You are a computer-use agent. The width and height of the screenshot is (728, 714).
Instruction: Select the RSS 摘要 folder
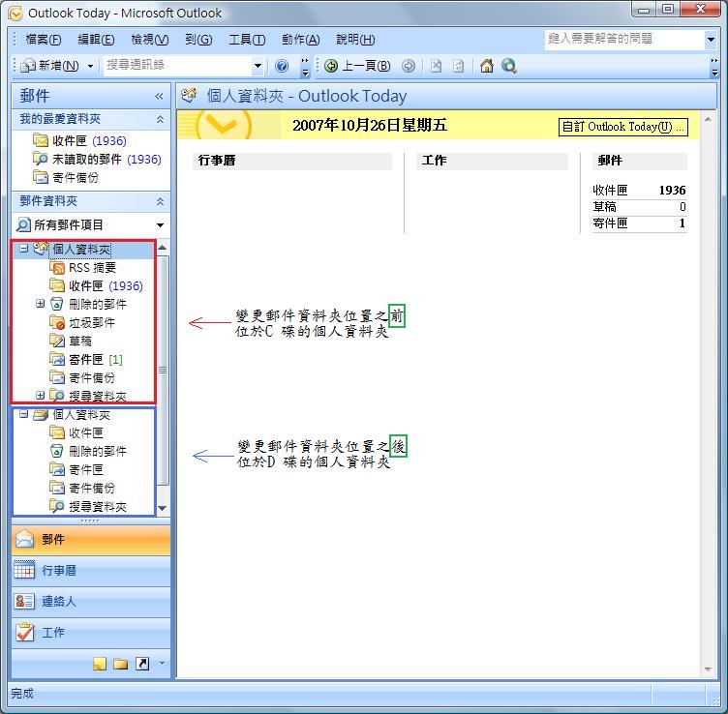82,268
